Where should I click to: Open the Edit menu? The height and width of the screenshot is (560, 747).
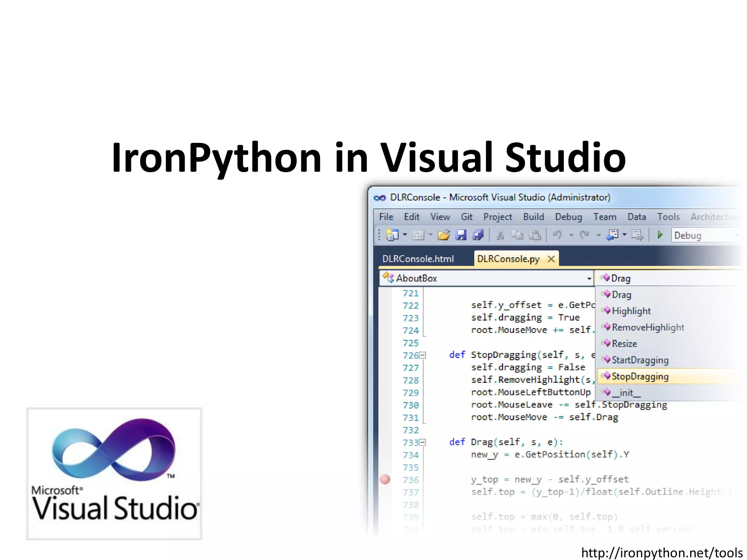411,217
